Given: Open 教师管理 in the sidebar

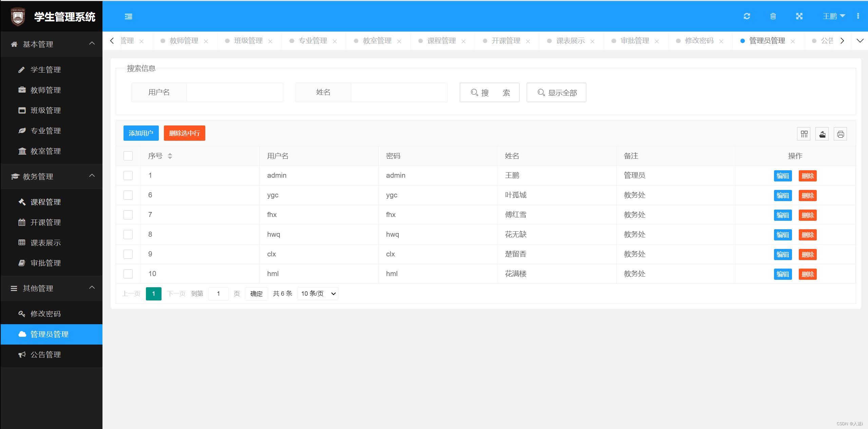Looking at the screenshot, I should pyautogui.click(x=52, y=90).
